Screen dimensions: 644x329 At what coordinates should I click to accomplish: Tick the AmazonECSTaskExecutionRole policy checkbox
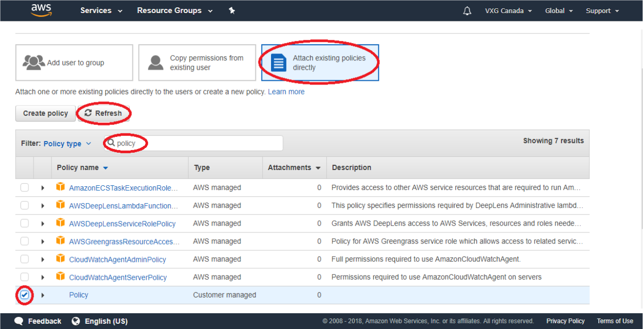25,187
